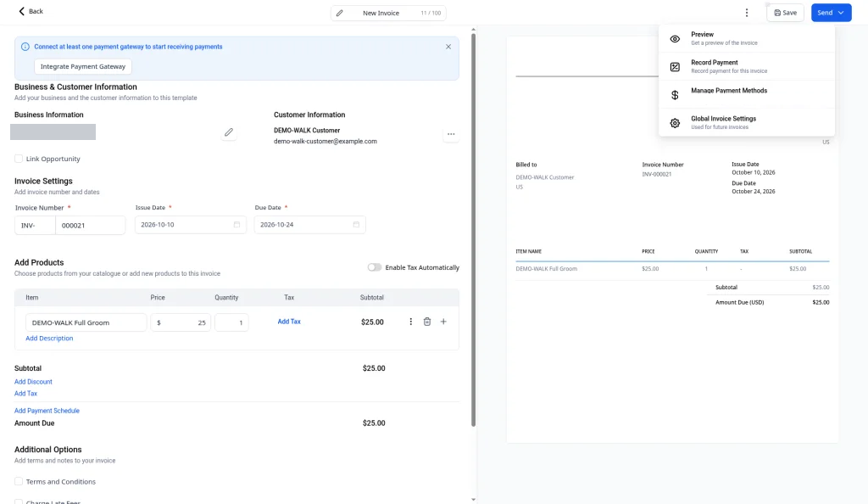The image size is (868, 504).
Task: Click DEMO-WALK Full Groom in preview table
Action: 547,269
